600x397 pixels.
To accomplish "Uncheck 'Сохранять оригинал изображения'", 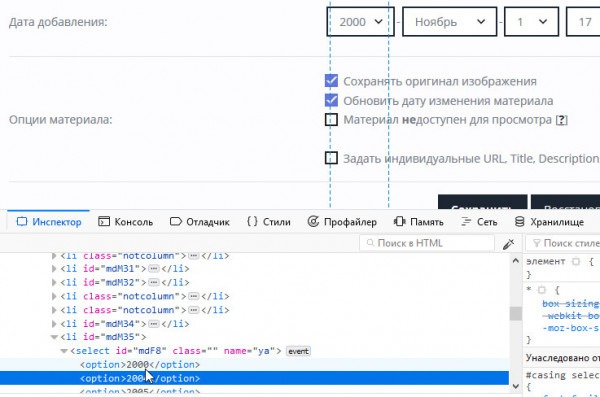I will (331, 81).
